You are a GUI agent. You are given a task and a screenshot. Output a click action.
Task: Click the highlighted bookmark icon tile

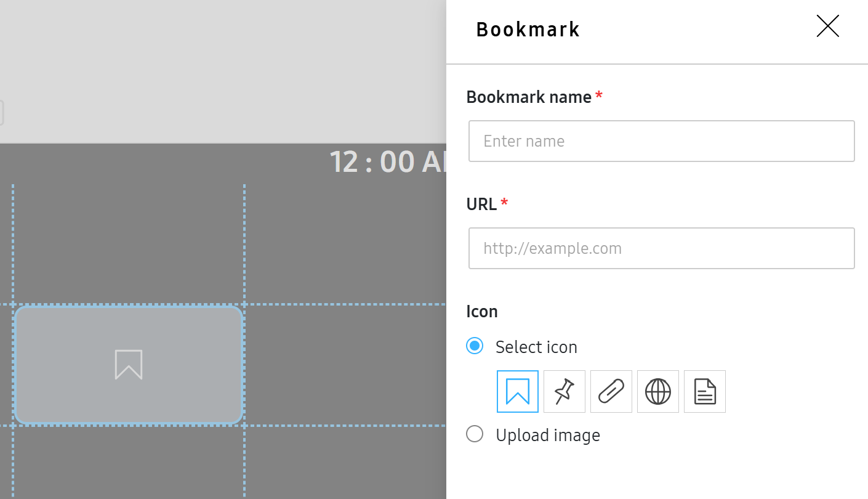517,391
